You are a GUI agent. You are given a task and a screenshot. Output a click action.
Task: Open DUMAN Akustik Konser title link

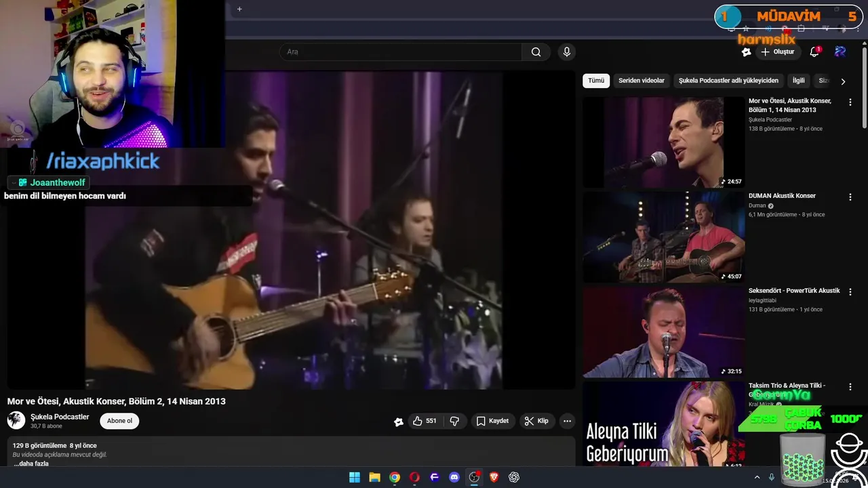(782, 196)
